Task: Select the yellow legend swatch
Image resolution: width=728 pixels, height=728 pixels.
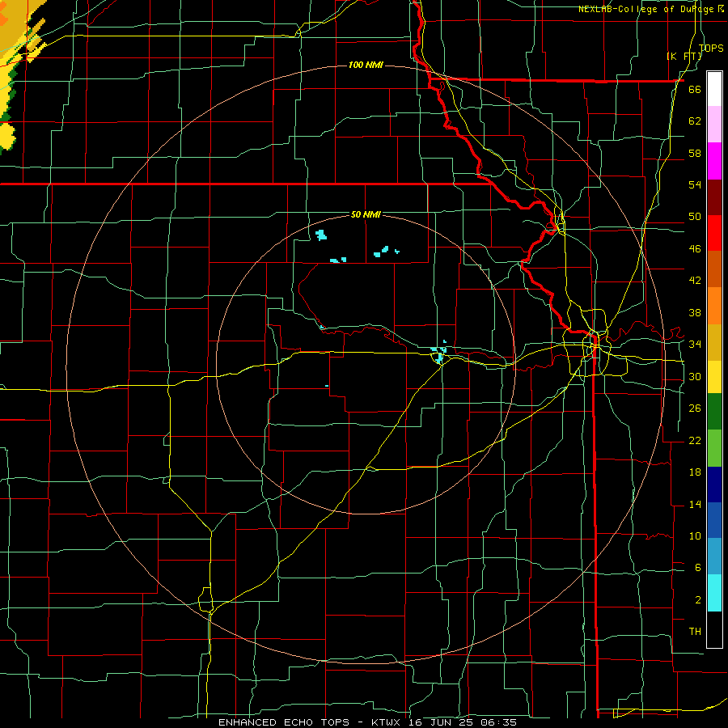Action: pos(714,377)
